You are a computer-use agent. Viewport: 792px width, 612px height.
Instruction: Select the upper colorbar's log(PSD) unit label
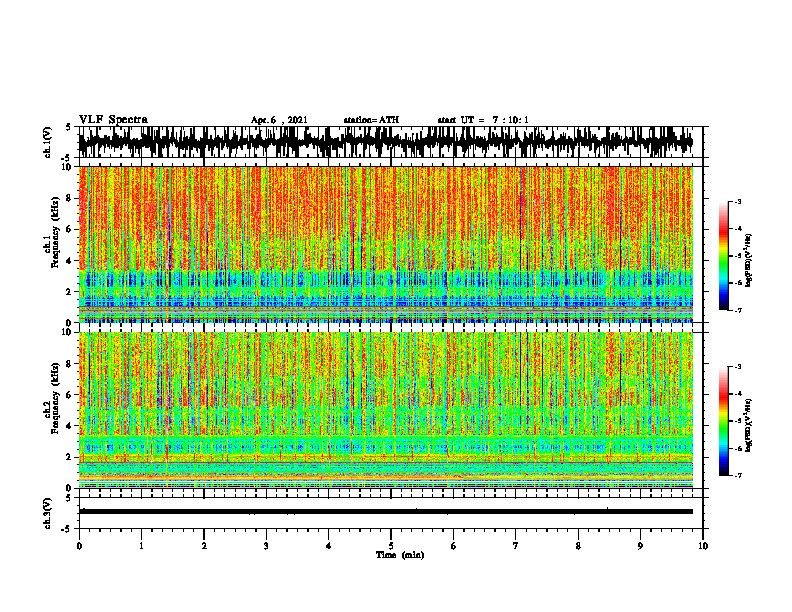tap(749, 261)
